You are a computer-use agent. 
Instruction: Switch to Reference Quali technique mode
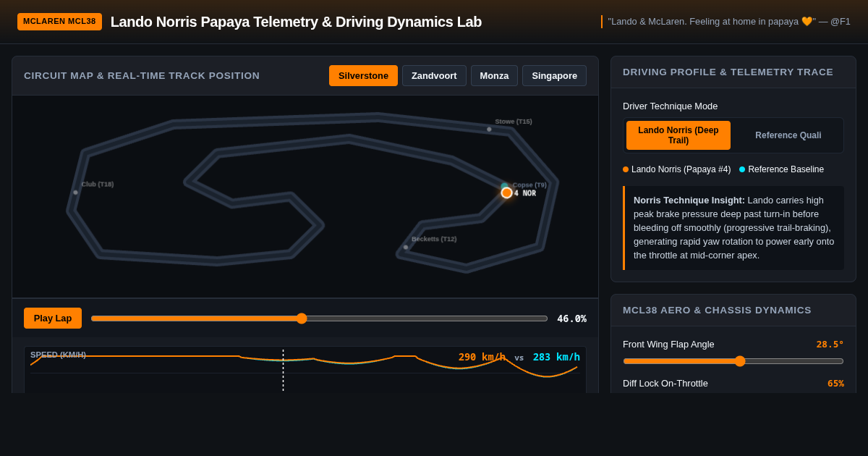tap(788, 135)
